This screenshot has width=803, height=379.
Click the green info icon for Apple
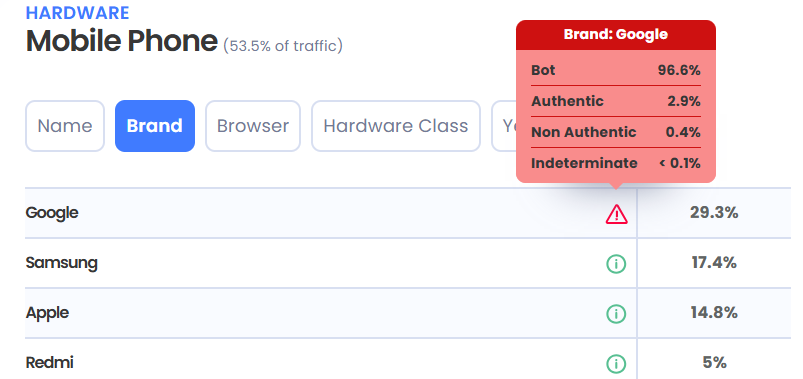pos(616,314)
